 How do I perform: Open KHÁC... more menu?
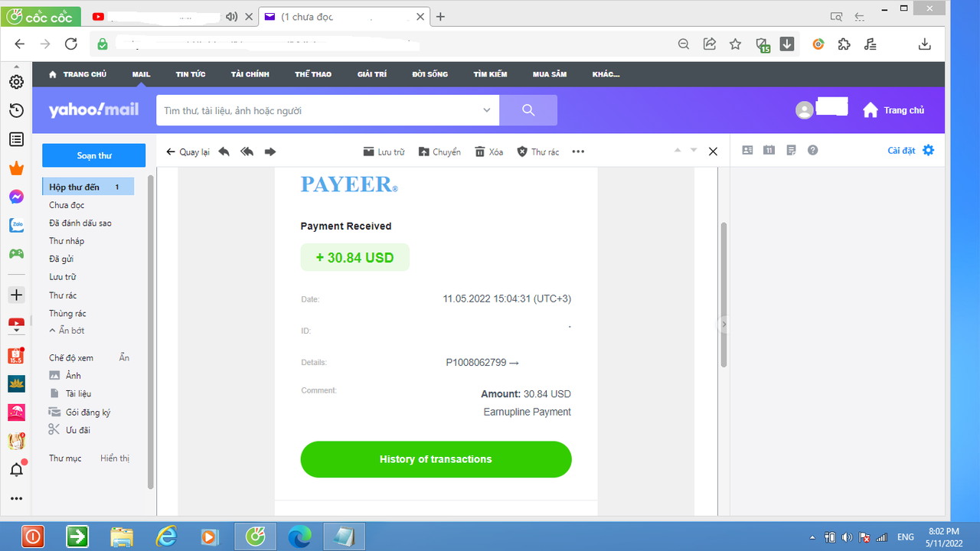[x=606, y=74]
